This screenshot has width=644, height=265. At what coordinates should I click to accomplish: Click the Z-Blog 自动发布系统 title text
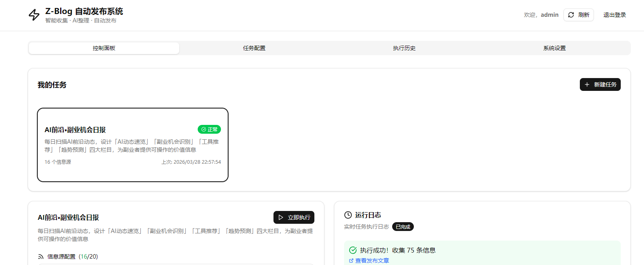[x=84, y=11]
